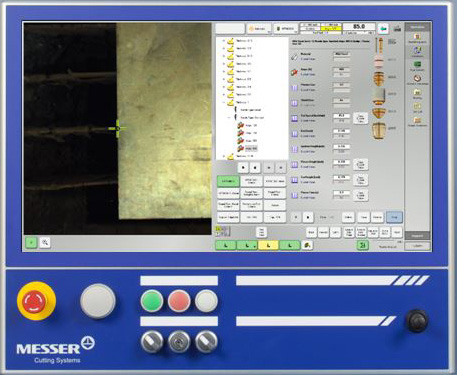Select the green monitor icon in right sidebar
This screenshot has width=457, height=375.
[417, 64]
